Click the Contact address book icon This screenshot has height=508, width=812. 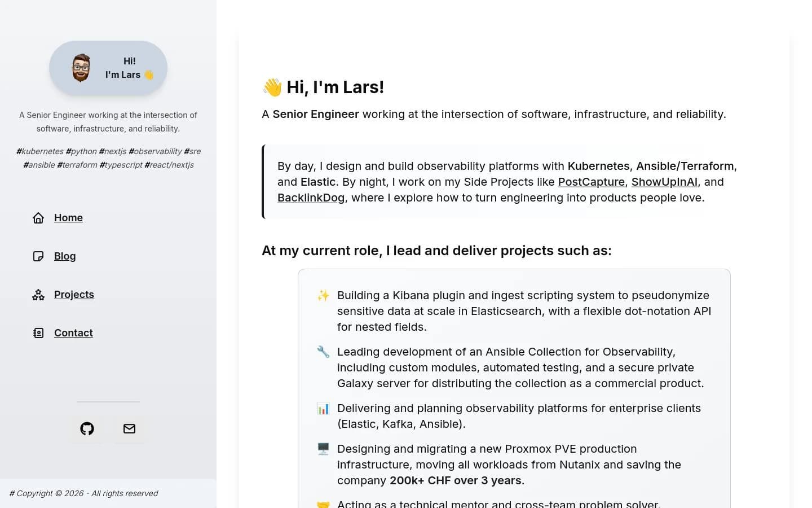pos(38,333)
